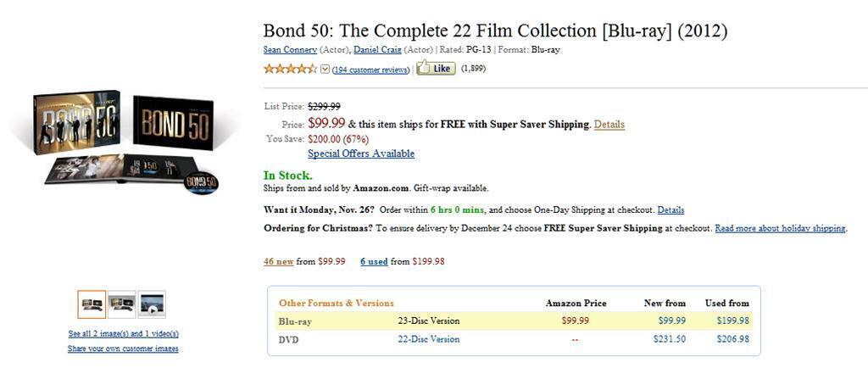Click 'See all 2 image(s) and 1 video(s)'
The image size is (868, 368).
coord(123,333)
